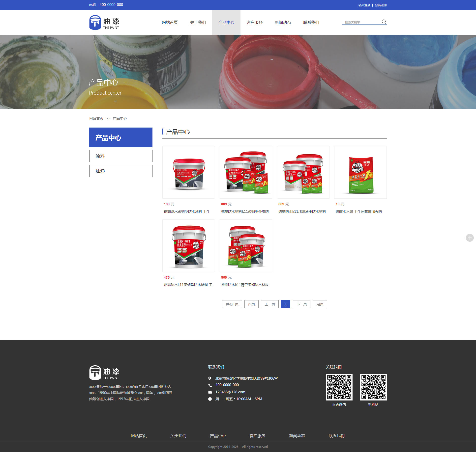Go to 网站首页 in top navigation
The height and width of the screenshot is (452, 476).
pos(170,22)
